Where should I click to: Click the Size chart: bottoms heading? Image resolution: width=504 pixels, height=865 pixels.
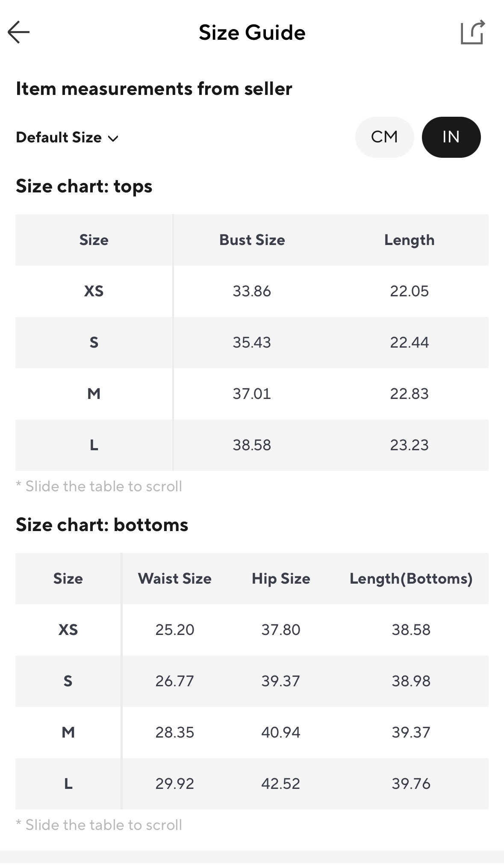coord(102,525)
